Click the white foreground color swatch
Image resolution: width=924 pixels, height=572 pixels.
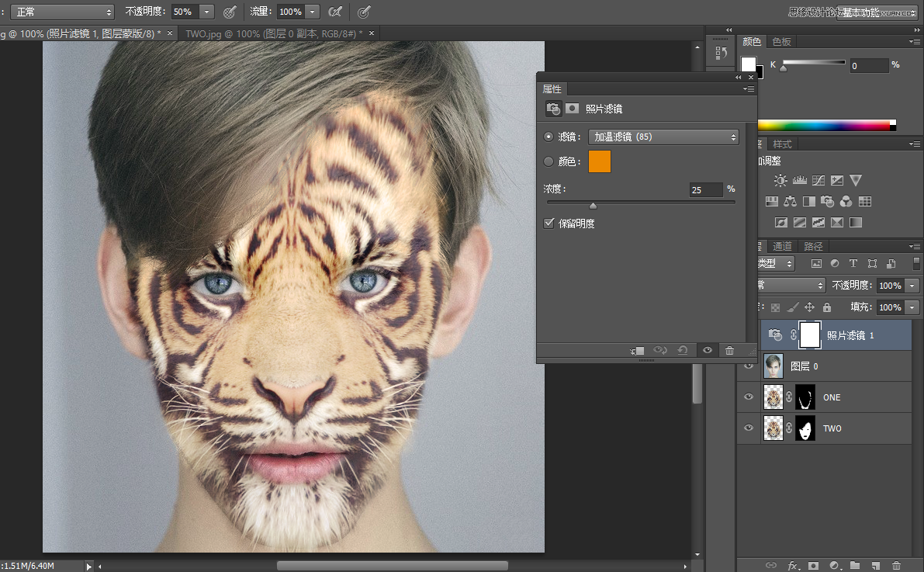coord(749,64)
